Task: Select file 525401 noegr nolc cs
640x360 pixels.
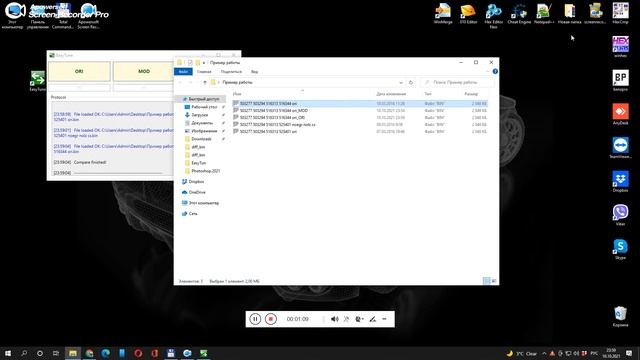Action: (x=359, y=124)
